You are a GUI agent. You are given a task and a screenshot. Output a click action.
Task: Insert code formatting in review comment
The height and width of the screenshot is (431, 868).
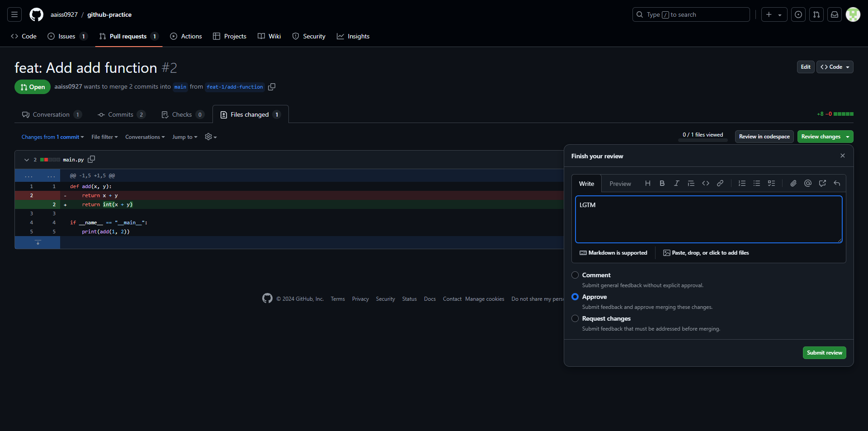click(x=706, y=183)
